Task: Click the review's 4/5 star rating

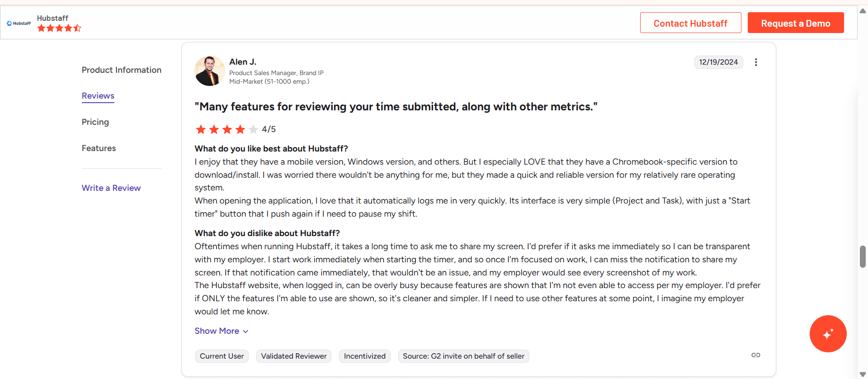Action: click(x=235, y=129)
